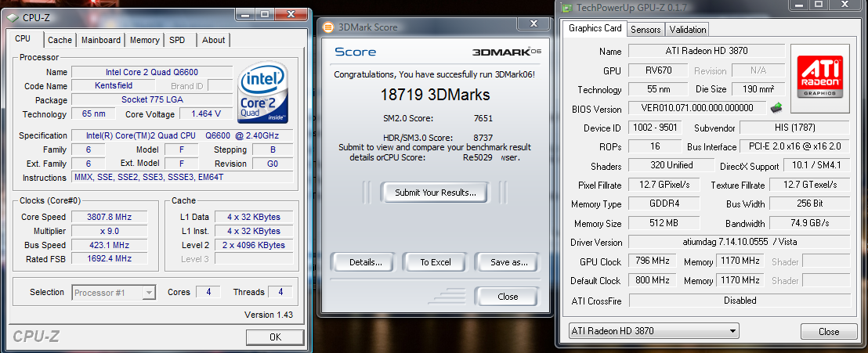The image size is (868, 353).
Task: Click Submit Your Results button
Action: coord(435,193)
